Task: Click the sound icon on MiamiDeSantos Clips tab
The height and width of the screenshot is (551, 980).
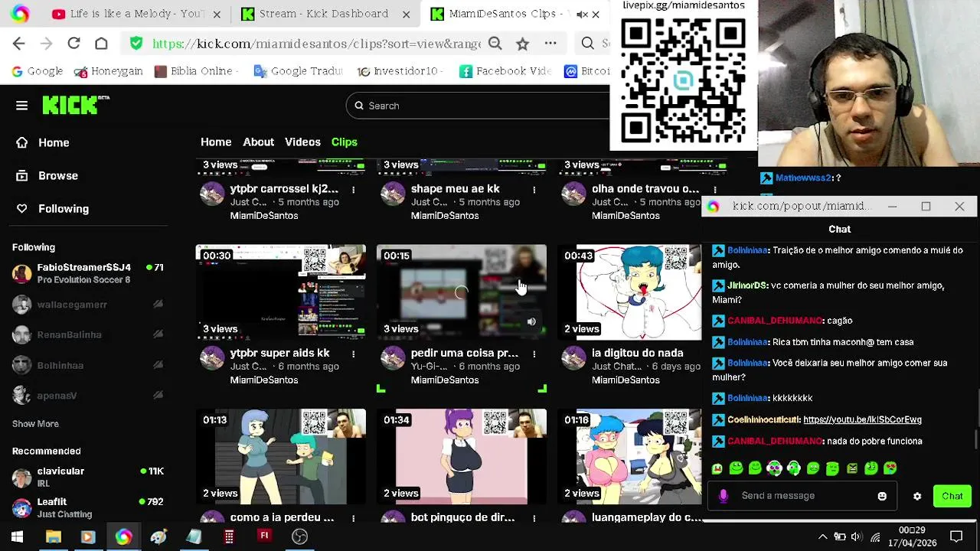Action: [x=582, y=14]
